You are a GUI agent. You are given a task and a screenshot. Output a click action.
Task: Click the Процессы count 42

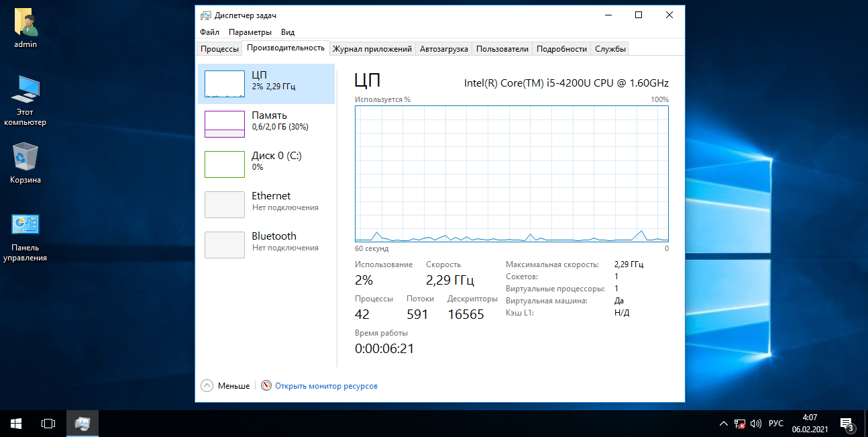362,314
